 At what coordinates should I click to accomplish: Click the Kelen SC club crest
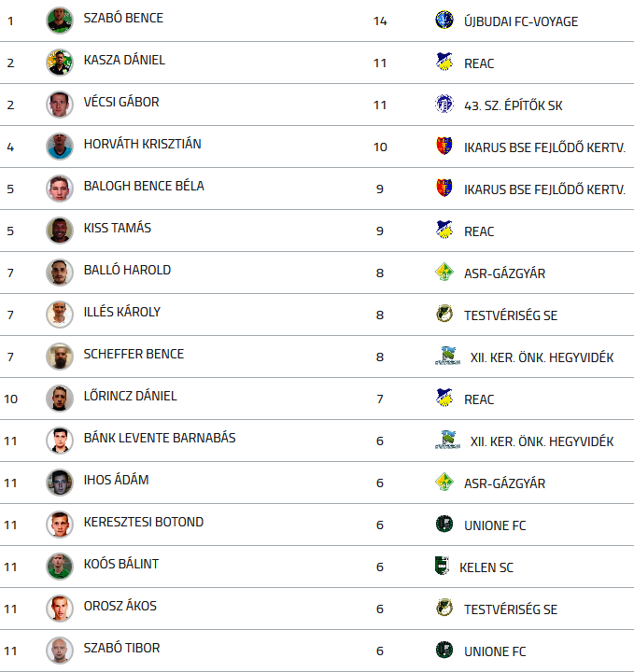442,566
